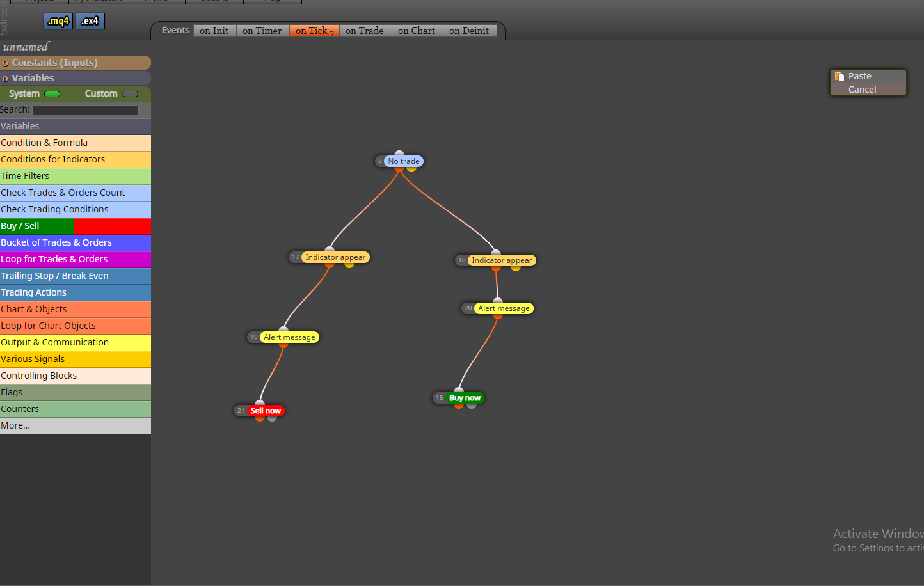
Task: Expand the Counters category
Action: 76,409
